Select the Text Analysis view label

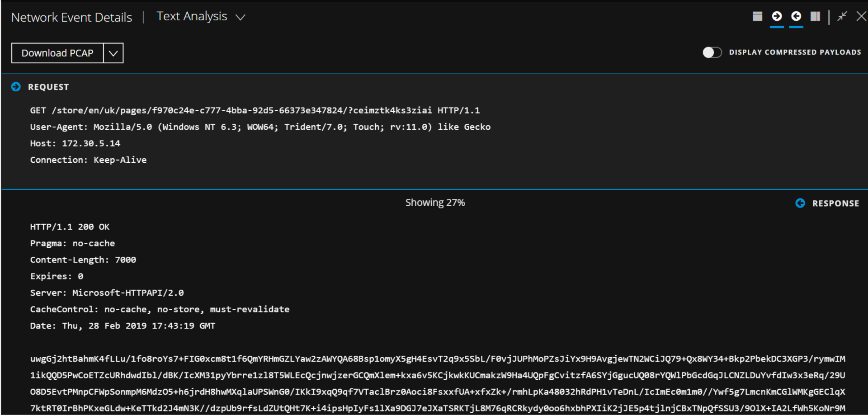(x=192, y=17)
